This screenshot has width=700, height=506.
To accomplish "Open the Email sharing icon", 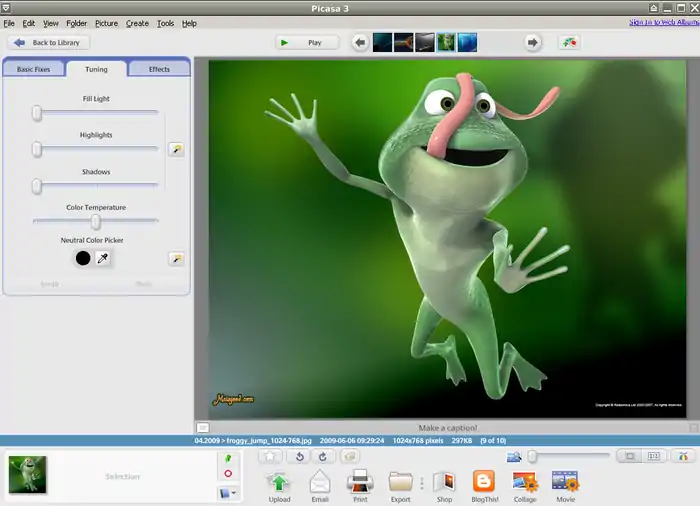I will (x=320, y=483).
